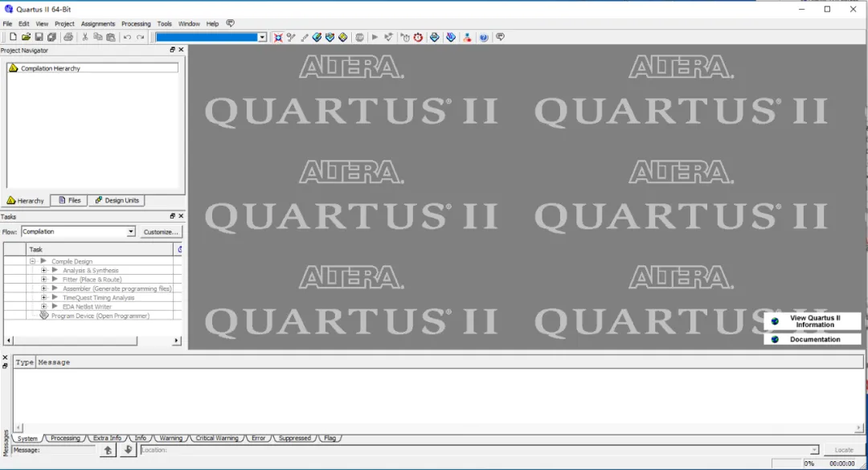Click message navigation down arrow button
Image resolution: width=868 pixels, height=470 pixels.
pos(128,450)
